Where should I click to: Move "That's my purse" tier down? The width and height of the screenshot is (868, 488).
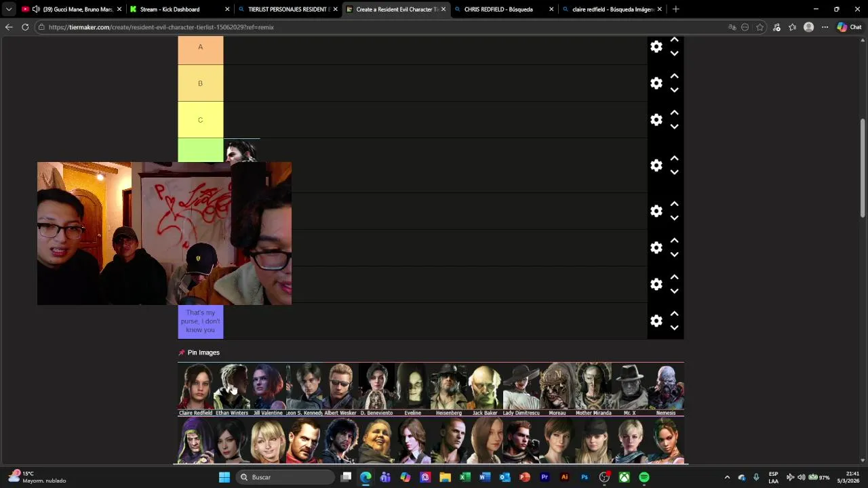point(674,327)
